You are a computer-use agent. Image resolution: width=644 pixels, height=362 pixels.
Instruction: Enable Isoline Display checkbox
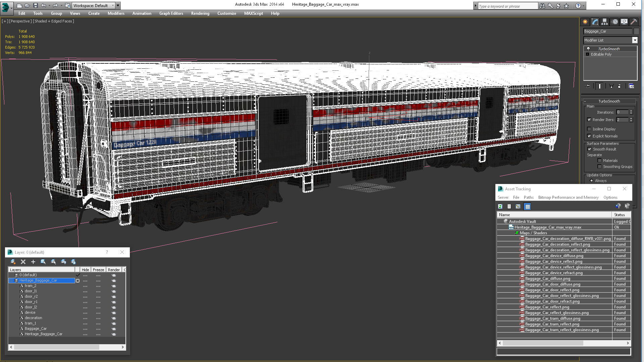click(589, 129)
